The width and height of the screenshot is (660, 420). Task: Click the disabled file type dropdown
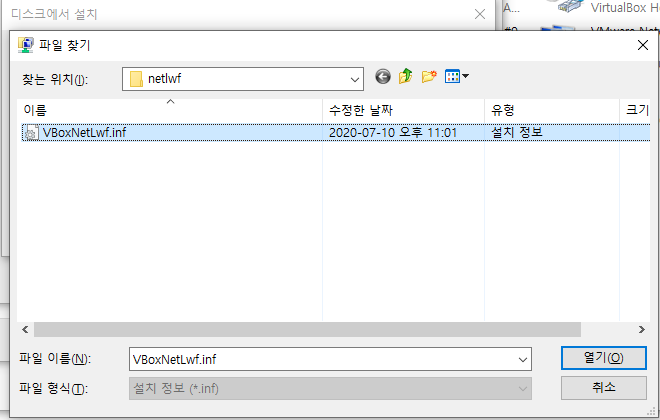pos(330,388)
